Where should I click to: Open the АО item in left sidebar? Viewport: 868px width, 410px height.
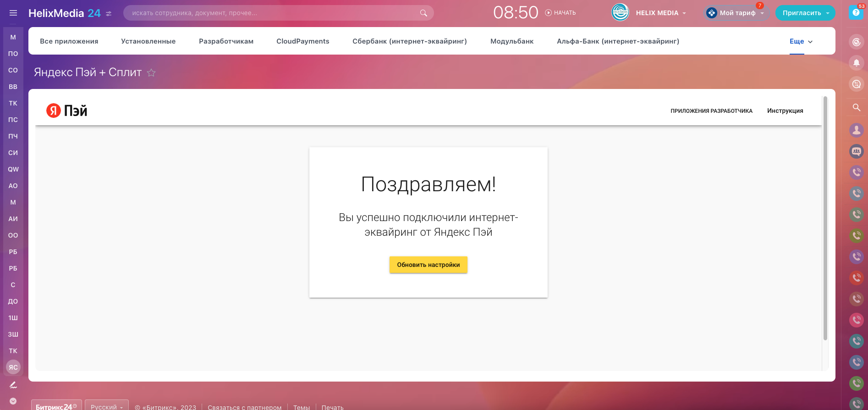click(x=13, y=186)
